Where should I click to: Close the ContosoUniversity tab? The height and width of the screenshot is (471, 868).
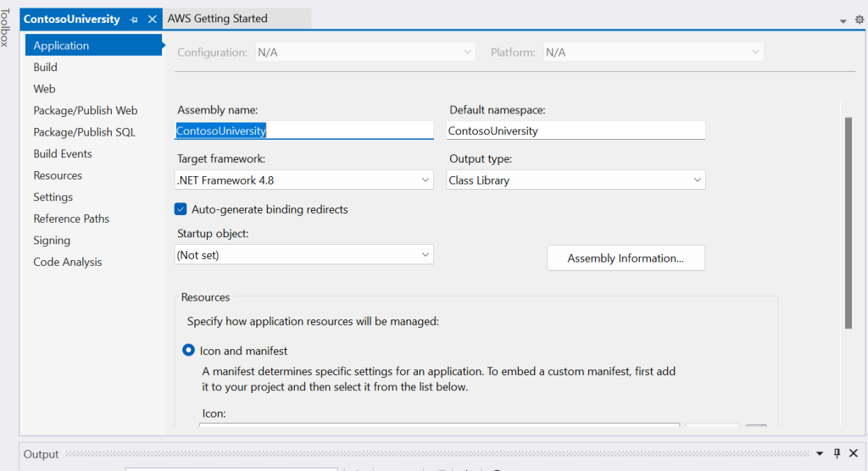pyautogui.click(x=153, y=19)
